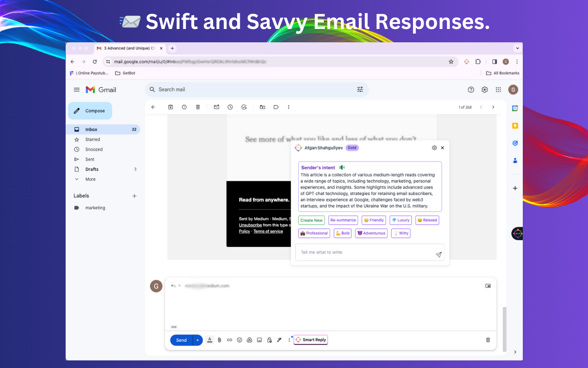
Task: Open Google Calendar side panel
Action: (515, 109)
